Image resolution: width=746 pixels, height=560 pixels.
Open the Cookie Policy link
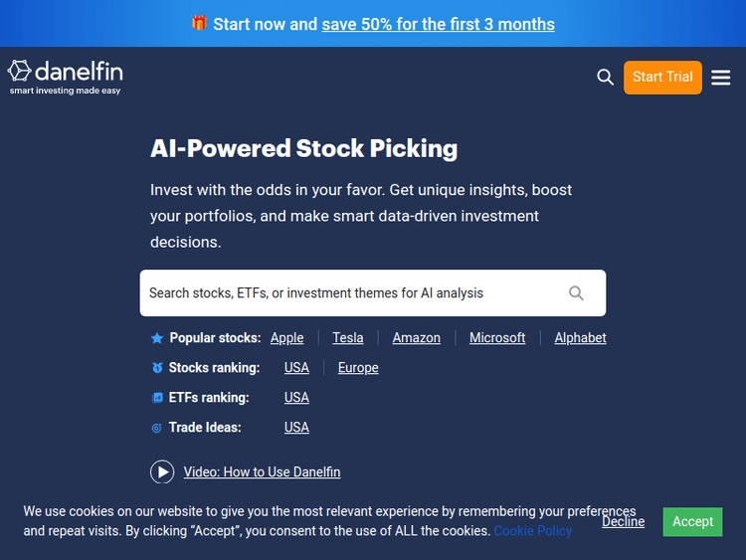(x=533, y=531)
